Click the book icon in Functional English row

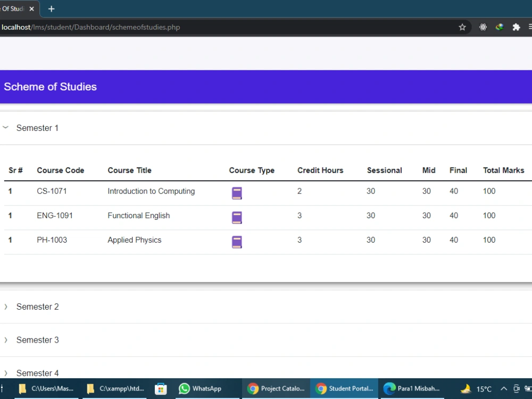tap(237, 218)
